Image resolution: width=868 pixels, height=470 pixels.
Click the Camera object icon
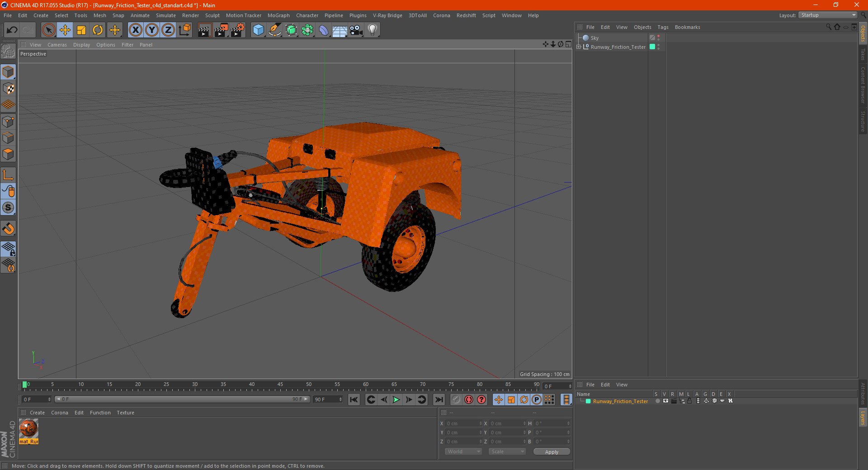pos(356,30)
